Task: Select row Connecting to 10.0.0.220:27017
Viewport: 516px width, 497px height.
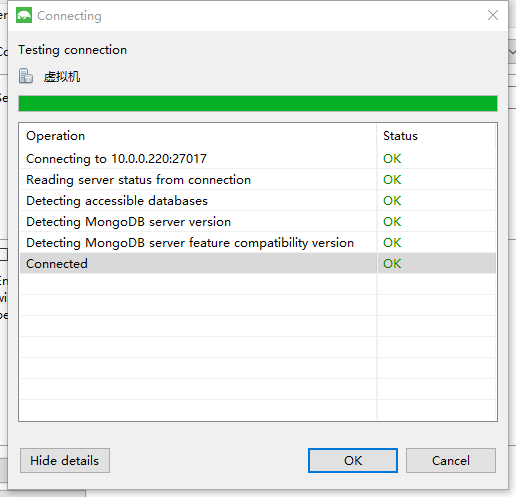Action: click(x=258, y=159)
